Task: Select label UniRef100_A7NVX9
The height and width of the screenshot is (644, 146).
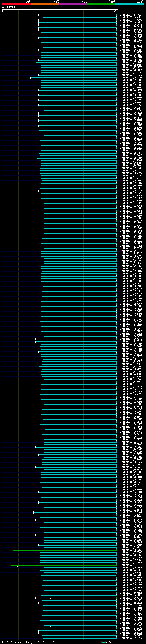Action: tap(131, 301)
